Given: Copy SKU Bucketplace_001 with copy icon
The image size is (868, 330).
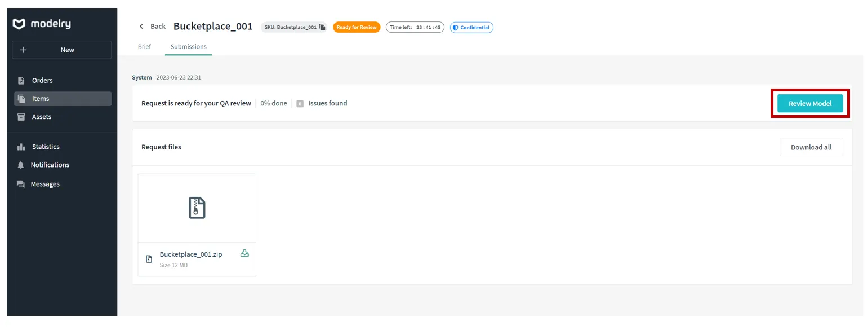Looking at the screenshot, I should pos(322,27).
